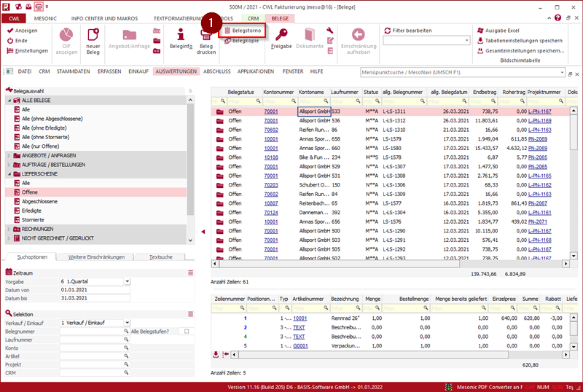Toggle the Alle Belegstufen checkbox
This screenshot has width=583, height=392.
pos(186,332)
